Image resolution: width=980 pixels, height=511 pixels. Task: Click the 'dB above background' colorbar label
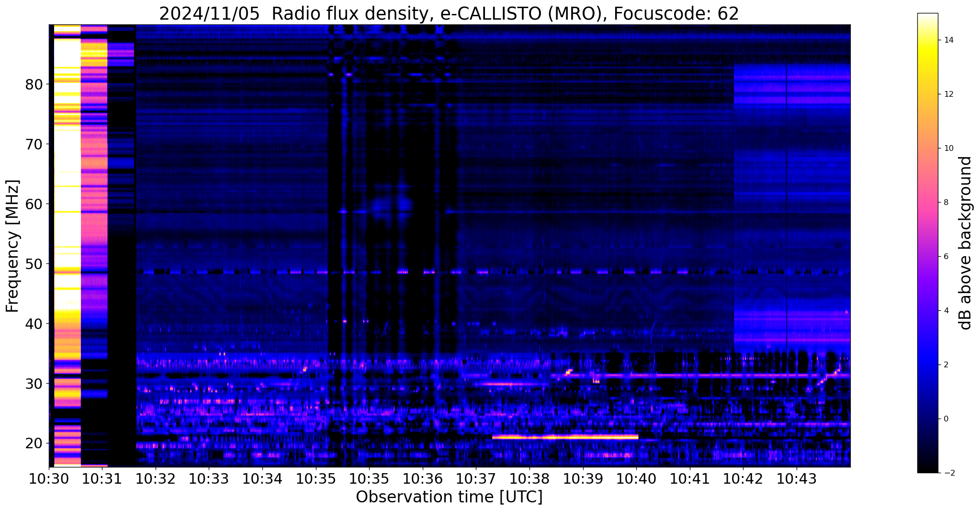(x=966, y=243)
